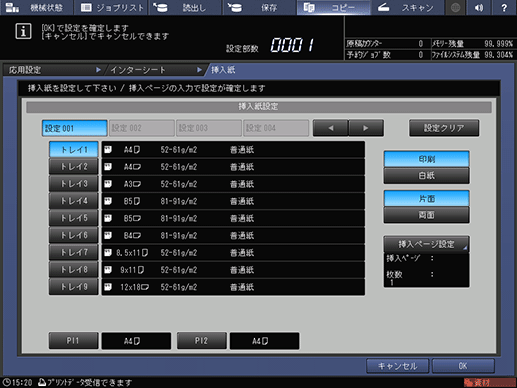Select the コピー copy tab
The width and height of the screenshot is (517, 388).
333,7
